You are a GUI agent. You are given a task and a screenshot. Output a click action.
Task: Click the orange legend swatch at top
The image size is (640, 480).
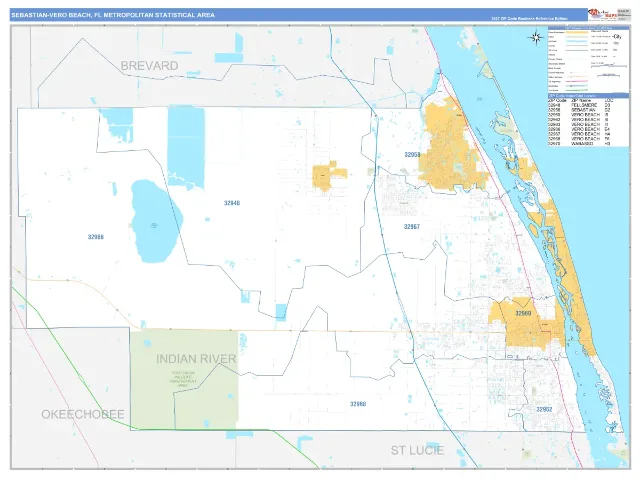tap(576, 32)
